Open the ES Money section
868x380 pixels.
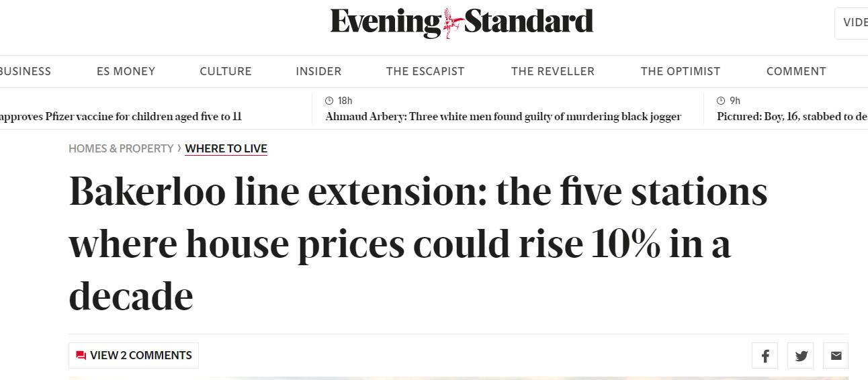tap(126, 71)
